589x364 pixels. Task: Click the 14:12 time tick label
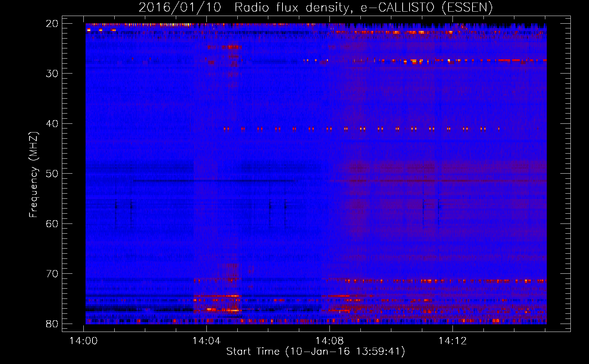pyautogui.click(x=453, y=341)
